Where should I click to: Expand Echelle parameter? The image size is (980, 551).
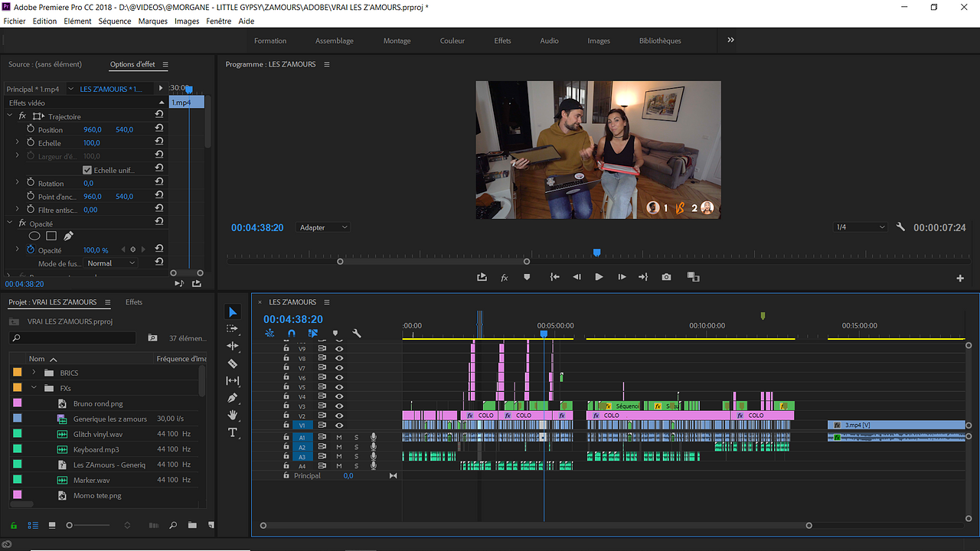point(18,142)
